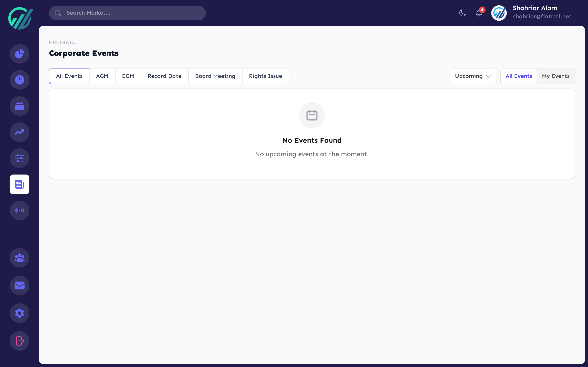
Task: Click the logout icon at sidebar bottom
Action: [19, 341]
